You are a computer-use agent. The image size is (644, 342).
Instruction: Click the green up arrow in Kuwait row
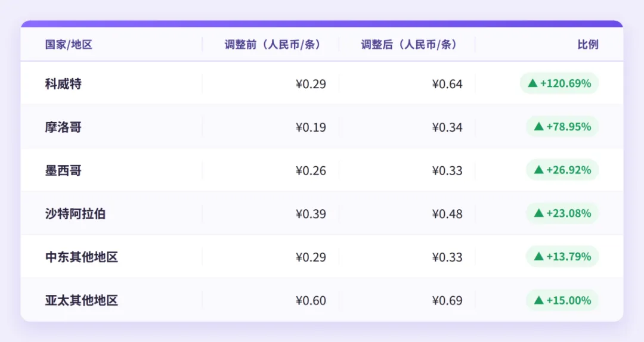pos(532,83)
